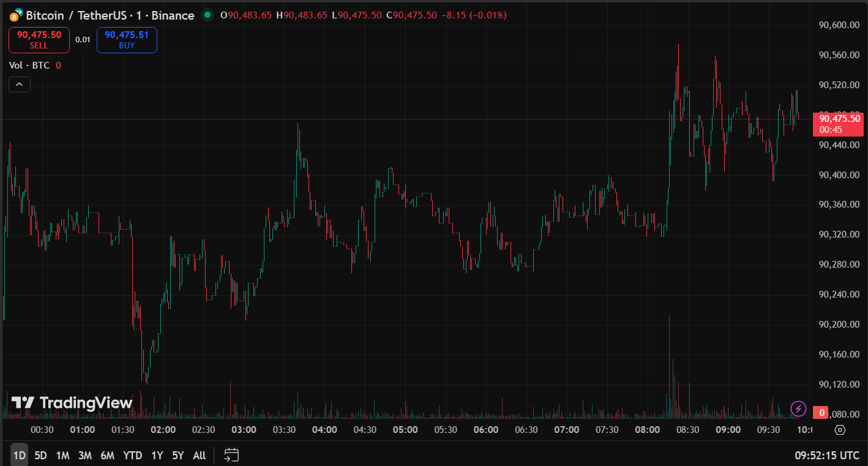868x466 pixels.
Task: Click the 90,200.00 price axis label
Action: click(839, 325)
